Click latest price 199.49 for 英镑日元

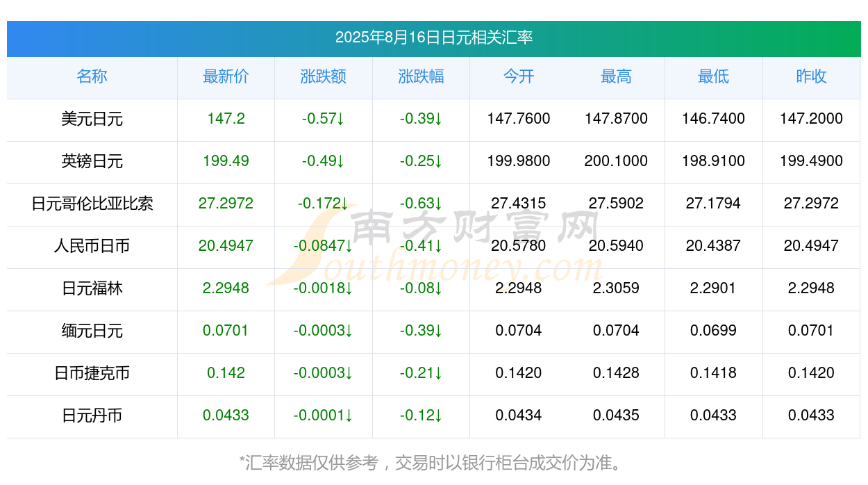[x=226, y=161]
